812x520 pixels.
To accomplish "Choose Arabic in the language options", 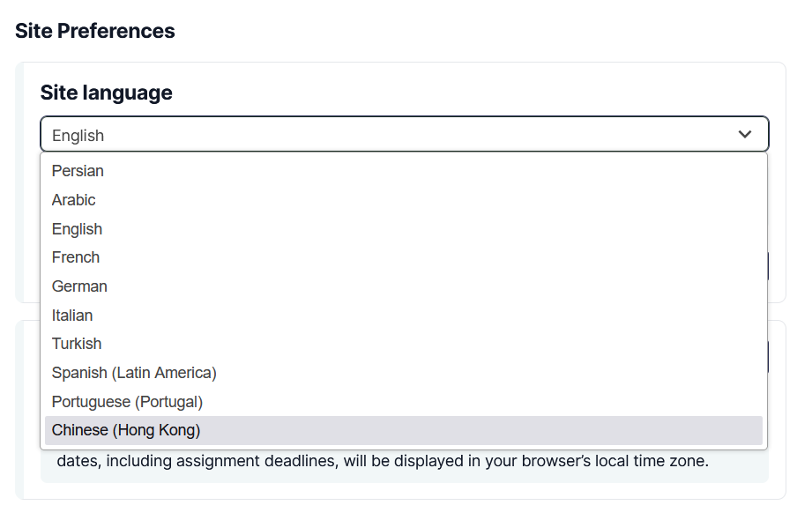I will click(x=404, y=200).
